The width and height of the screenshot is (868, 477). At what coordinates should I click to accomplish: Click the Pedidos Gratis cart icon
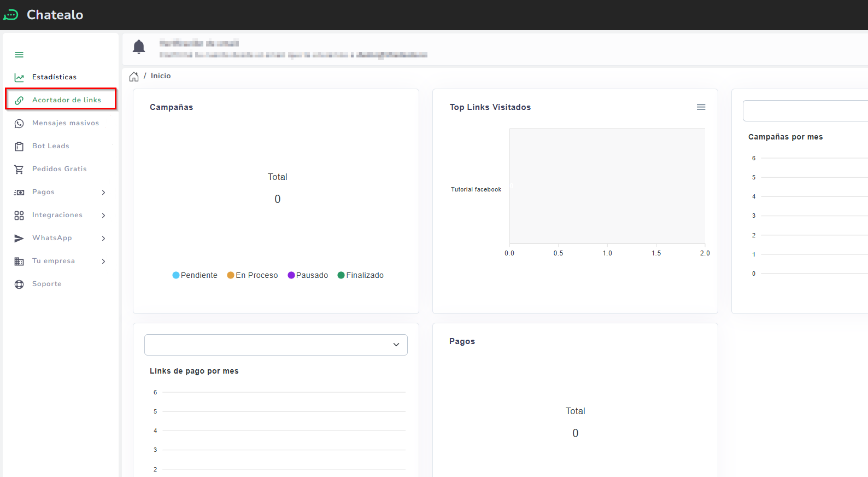(19, 170)
